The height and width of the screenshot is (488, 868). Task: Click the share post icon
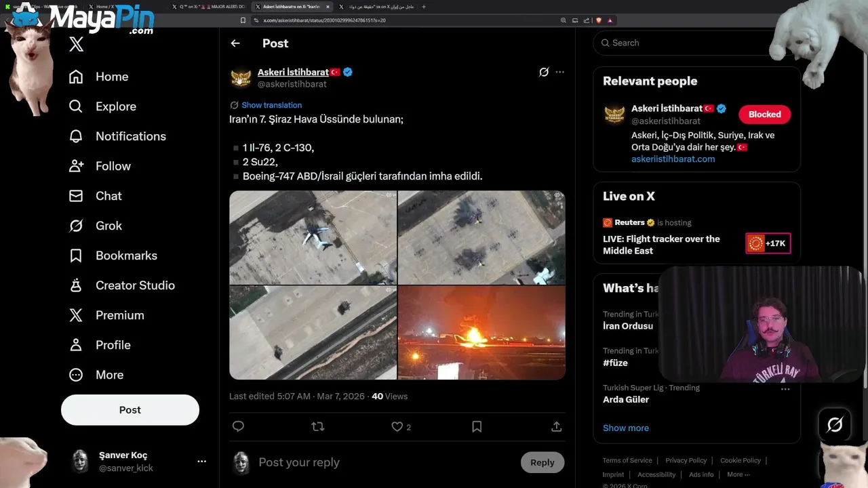pyautogui.click(x=556, y=426)
